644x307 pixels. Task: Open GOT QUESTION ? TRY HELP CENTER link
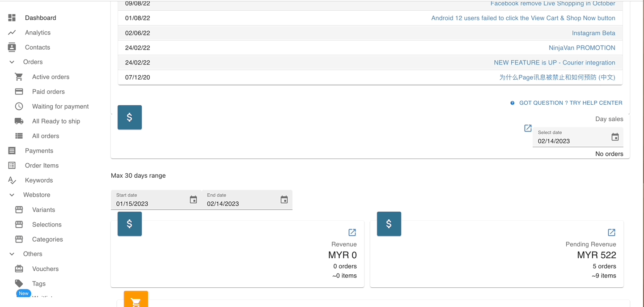(570, 103)
